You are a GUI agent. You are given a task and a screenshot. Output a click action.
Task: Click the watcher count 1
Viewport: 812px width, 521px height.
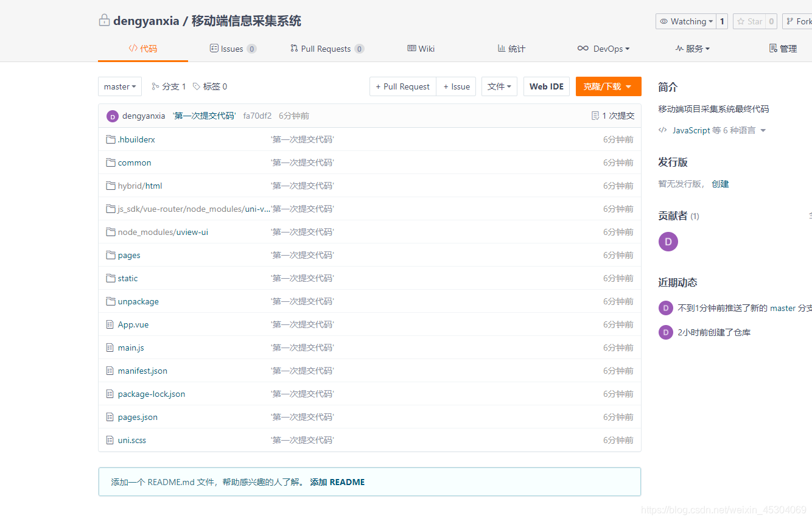(x=723, y=21)
